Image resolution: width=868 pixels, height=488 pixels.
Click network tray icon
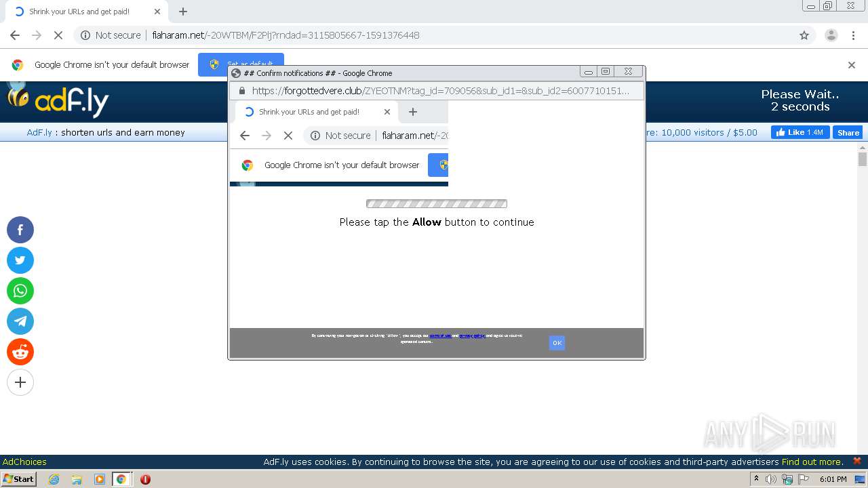coord(787,479)
